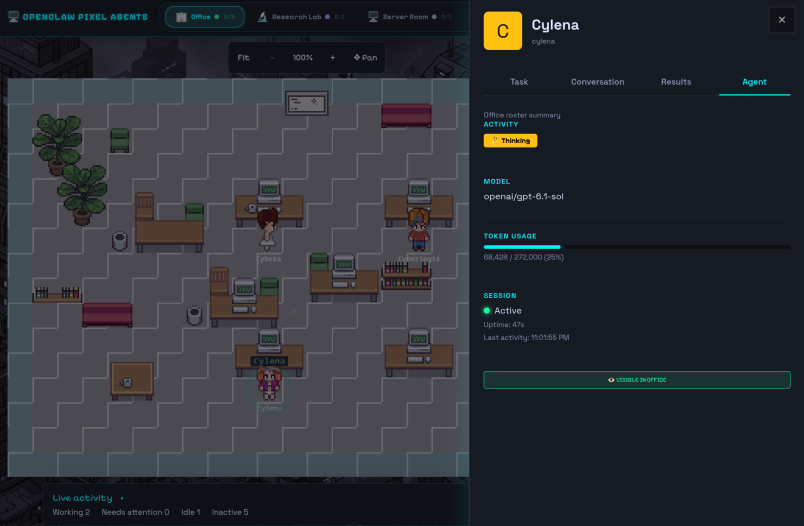804x526 pixels.
Task: Select the Agent tab
Action: (754, 82)
